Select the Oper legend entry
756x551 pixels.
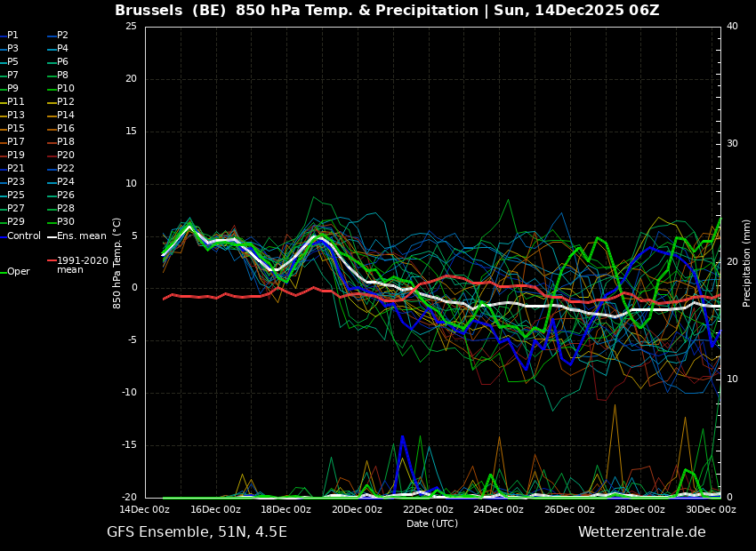point(18,272)
